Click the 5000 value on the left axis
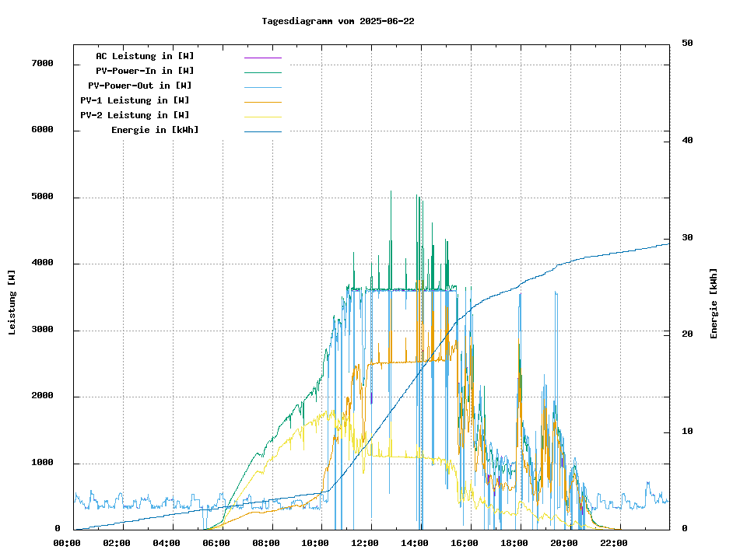Screen dimensions: 747x560 point(40,197)
